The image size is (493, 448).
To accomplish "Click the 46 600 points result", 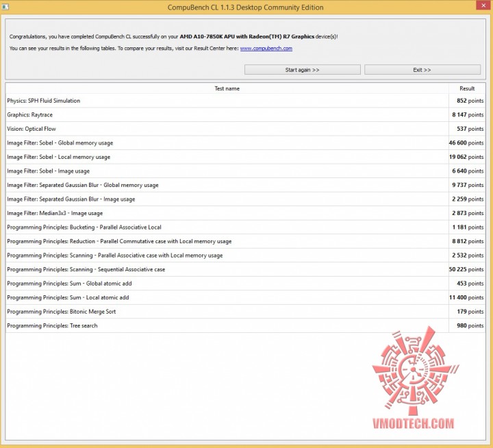I will [x=466, y=143].
